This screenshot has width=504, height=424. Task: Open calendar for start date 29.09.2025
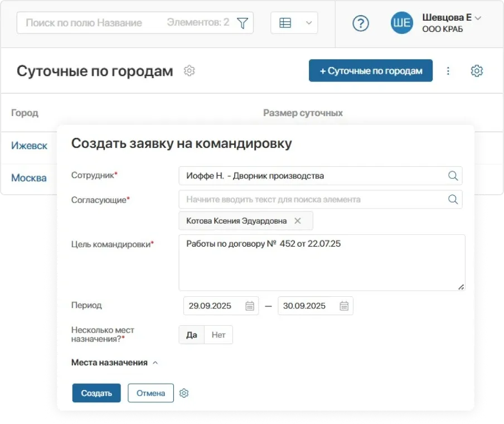[250, 306]
